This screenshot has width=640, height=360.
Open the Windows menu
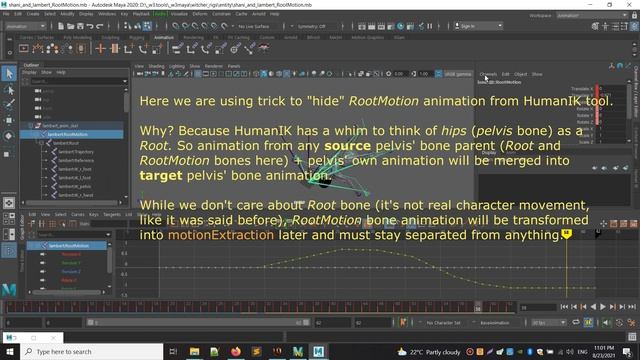(107, 14)
